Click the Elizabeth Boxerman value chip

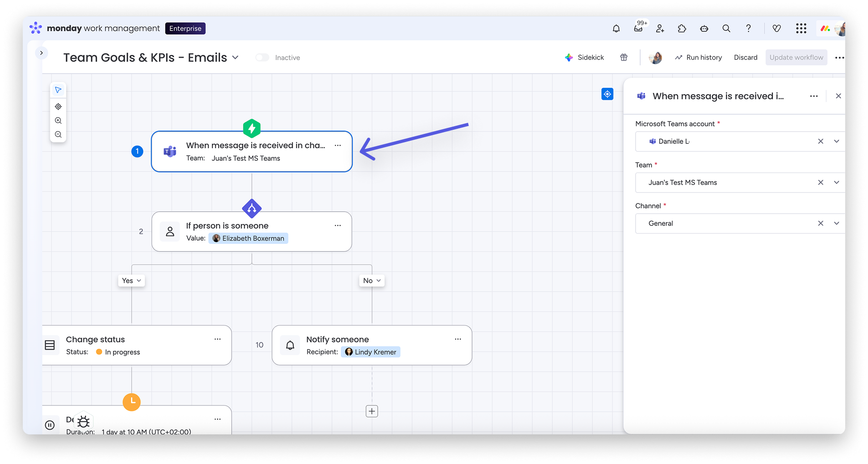point(248,238)
